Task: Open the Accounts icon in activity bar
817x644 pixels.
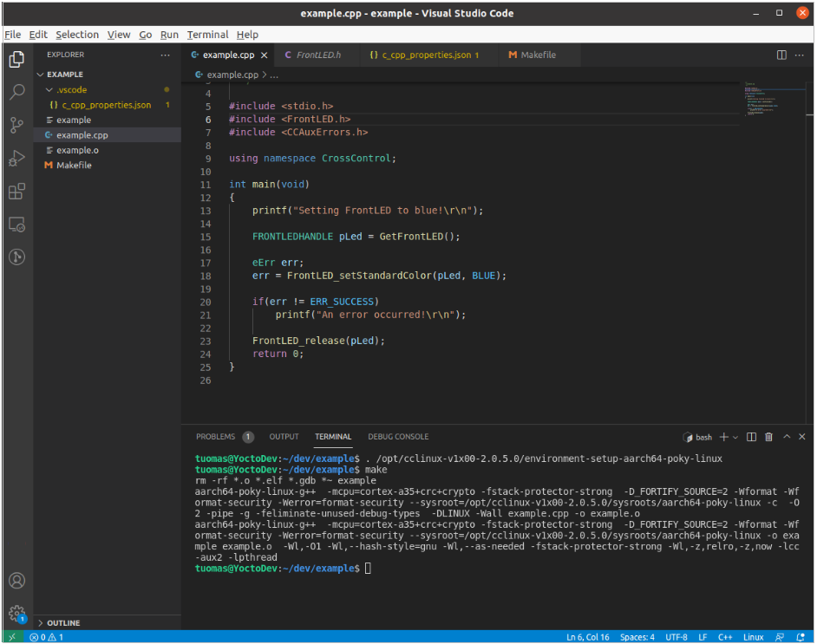Action: (16, 581)
